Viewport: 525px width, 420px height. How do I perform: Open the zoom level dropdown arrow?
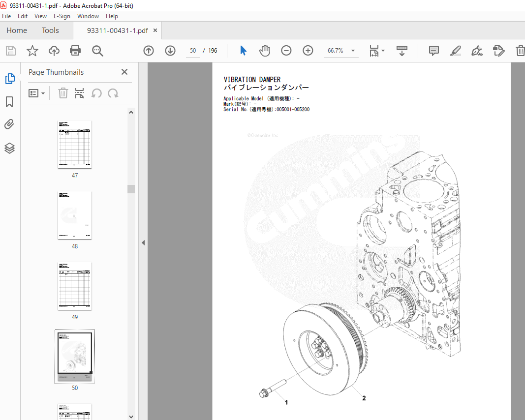353,51
